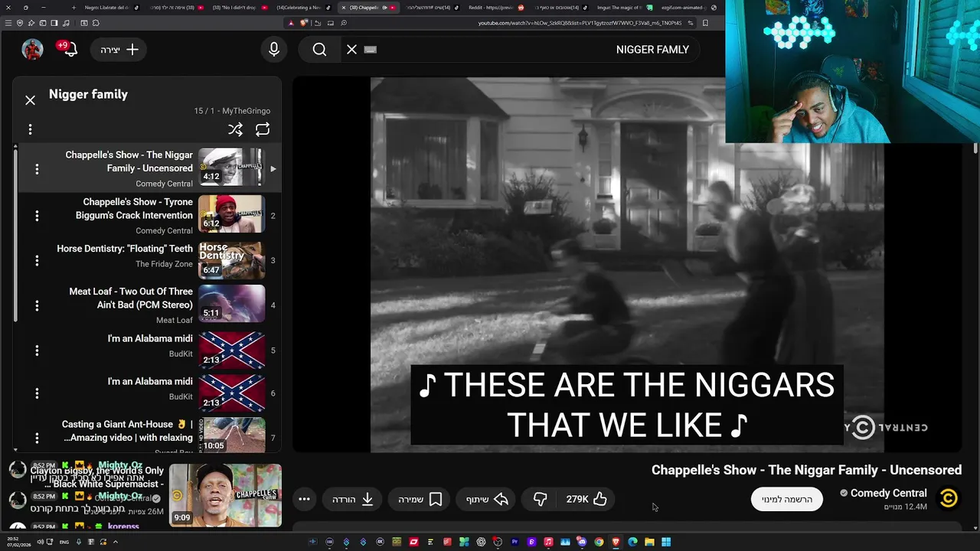Play Horse Dentistry Floating Teeth thumbnail
980x551 pixels.
(x=232, y=260)
